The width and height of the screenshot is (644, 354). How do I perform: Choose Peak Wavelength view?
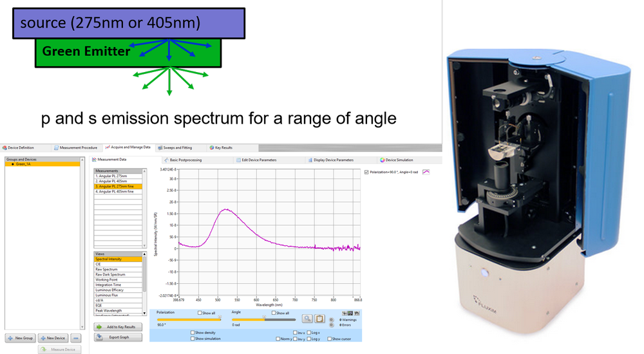[118, 311]
